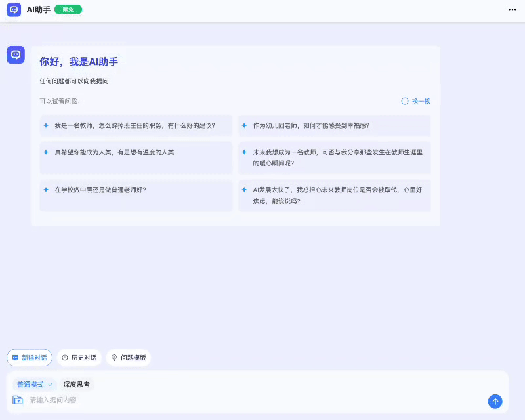525x420 pixels.
Task: Select the 限免 green badge
Action: (x=68, y=9)
